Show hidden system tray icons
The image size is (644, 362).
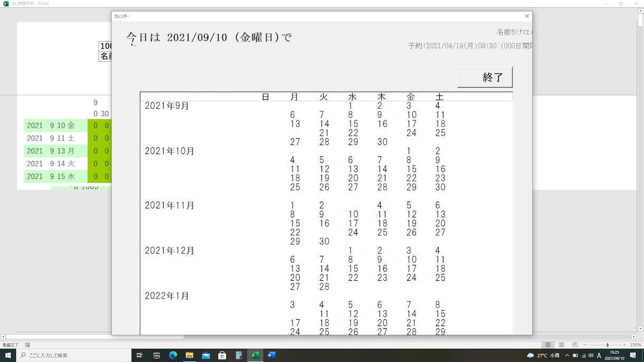tap(567, 356)
